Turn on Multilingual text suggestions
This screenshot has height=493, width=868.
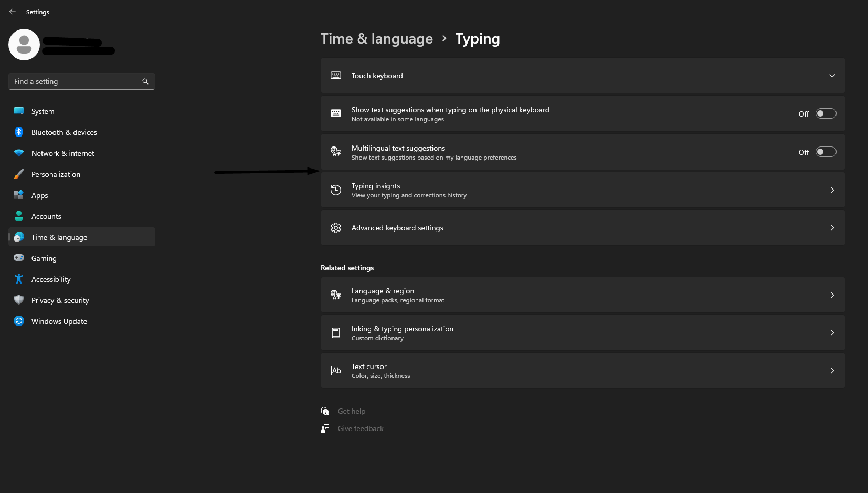(x=825, y=152)
